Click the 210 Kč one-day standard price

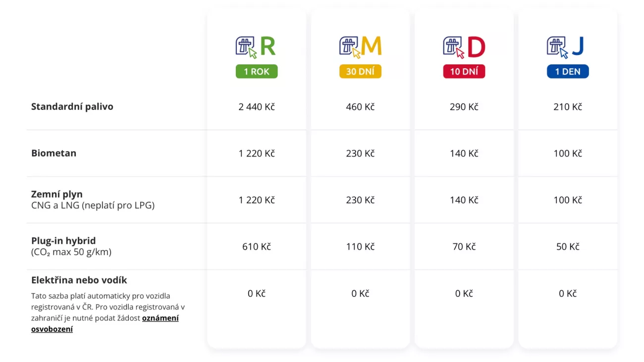[x=568, y=106]
